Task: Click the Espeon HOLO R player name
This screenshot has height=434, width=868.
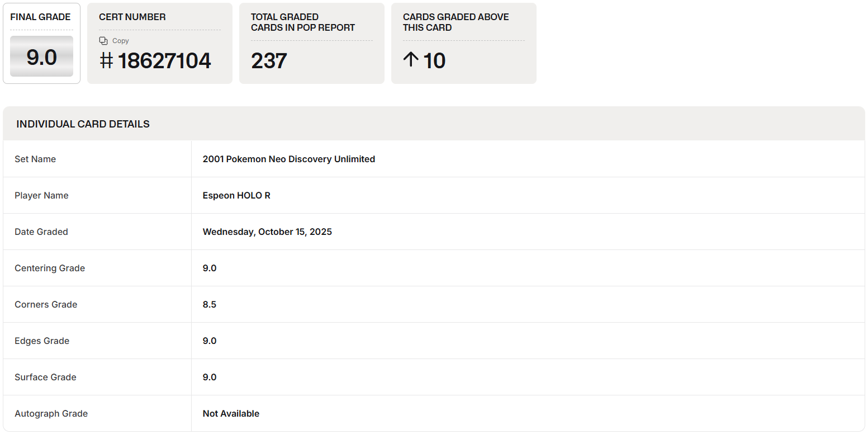Action: click(236, 196)
